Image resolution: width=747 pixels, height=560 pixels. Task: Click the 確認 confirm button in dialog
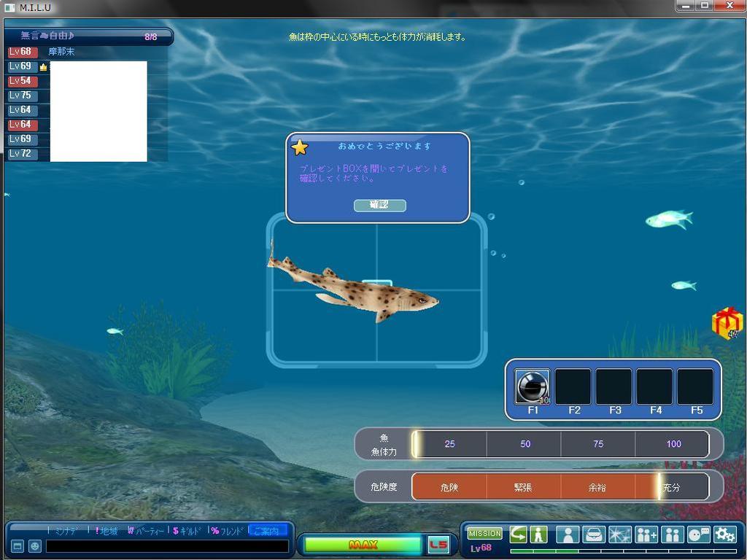click(x=379, y=206)
